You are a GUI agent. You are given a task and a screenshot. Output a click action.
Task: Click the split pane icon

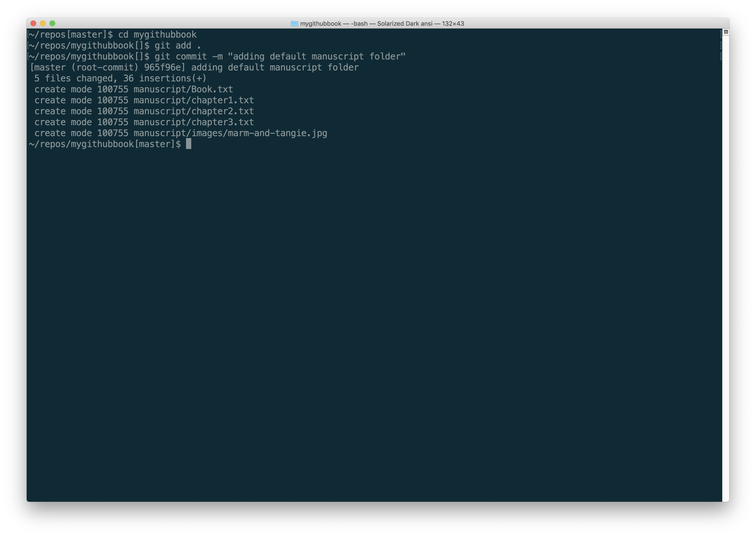point(726,32)
